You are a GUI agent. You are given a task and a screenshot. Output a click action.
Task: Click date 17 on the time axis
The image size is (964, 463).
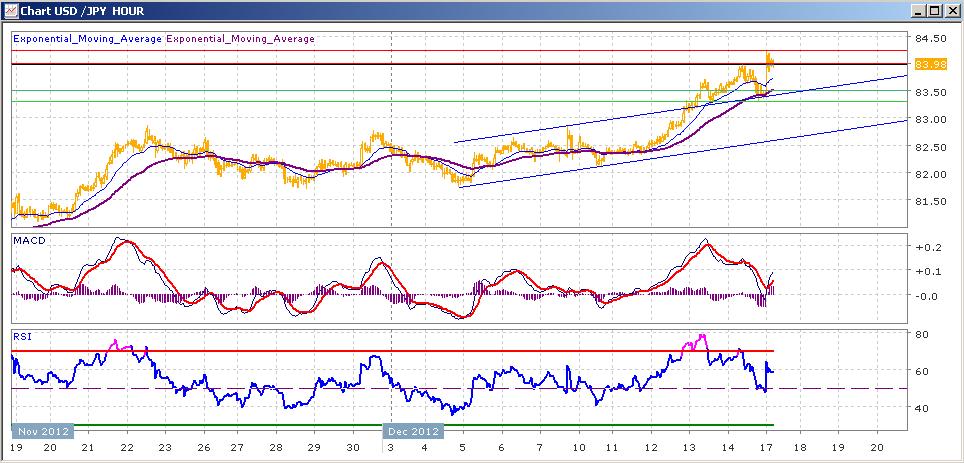[x=765, y=447]
